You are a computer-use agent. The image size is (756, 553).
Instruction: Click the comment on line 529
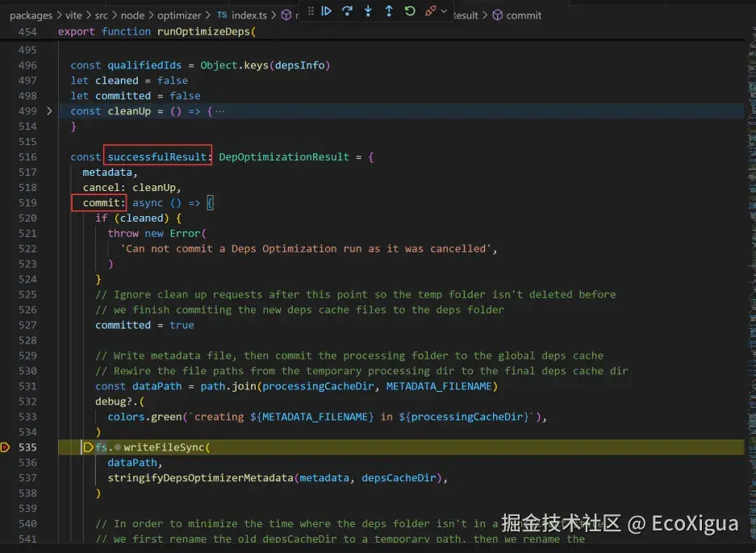click(x=349, y=355)
